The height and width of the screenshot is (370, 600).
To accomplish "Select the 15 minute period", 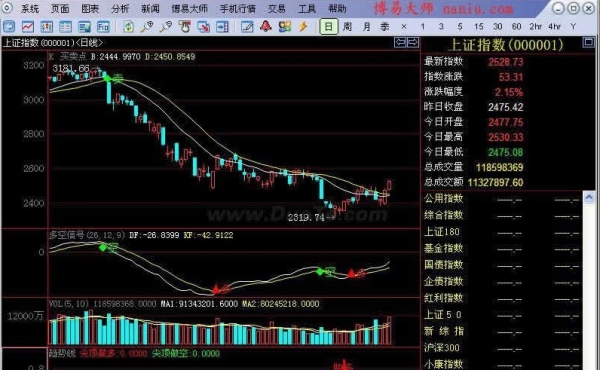I will (x=479, y=26).
